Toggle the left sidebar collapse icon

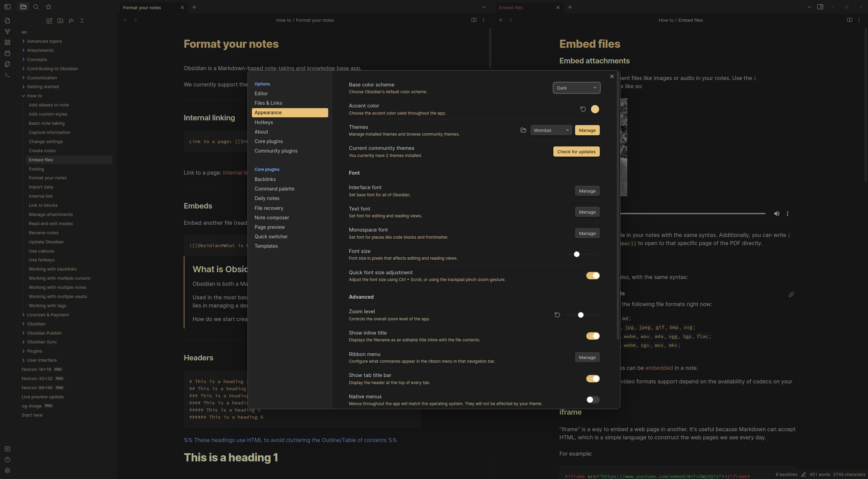[7, 7]
